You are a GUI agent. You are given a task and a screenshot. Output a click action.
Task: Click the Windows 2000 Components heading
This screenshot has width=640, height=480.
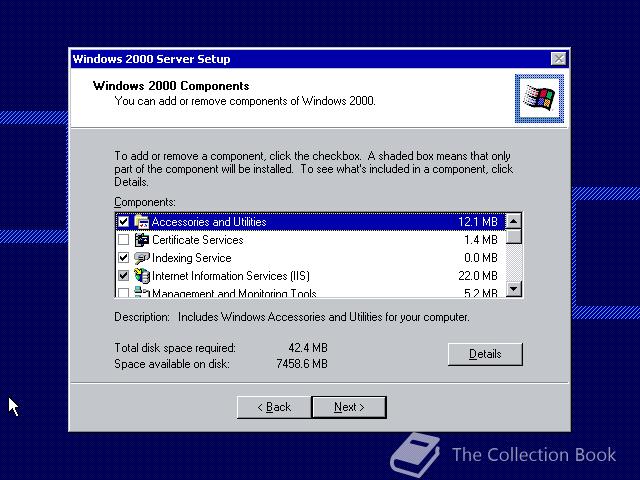coord(171,86)
